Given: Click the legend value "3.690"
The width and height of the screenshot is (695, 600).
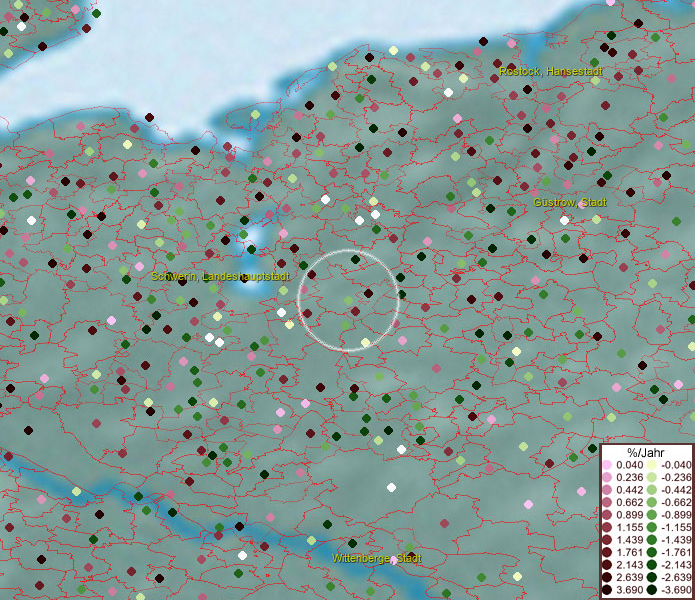Looking at the screenshot, I should pos(629,590).
